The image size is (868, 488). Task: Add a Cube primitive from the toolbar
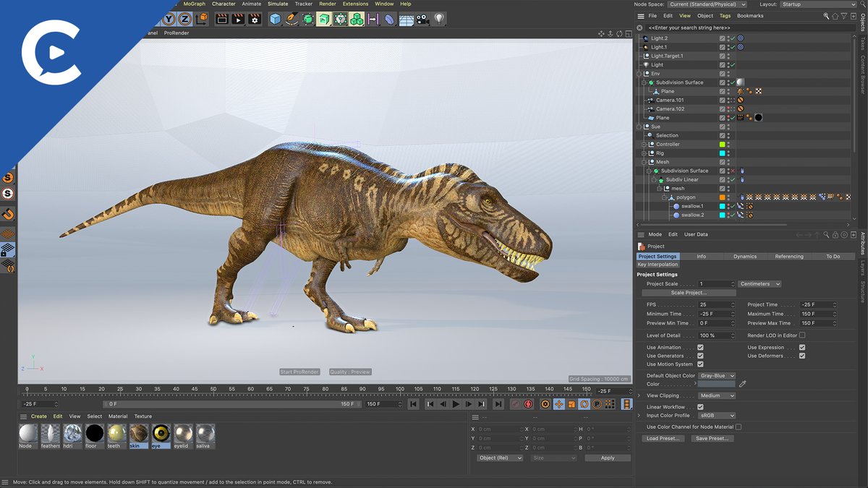pyautogui.click(x=275, y=19)
